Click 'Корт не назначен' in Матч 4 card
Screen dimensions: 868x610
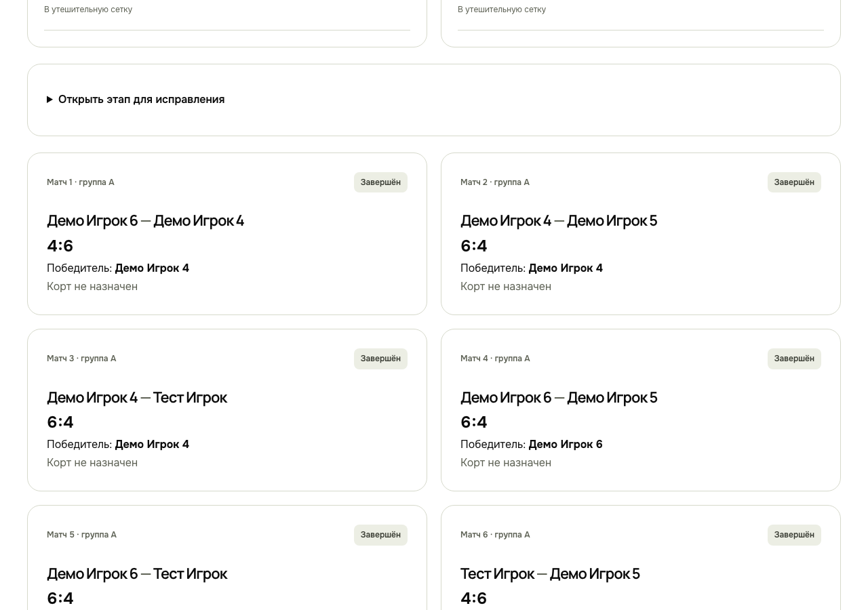506,462
